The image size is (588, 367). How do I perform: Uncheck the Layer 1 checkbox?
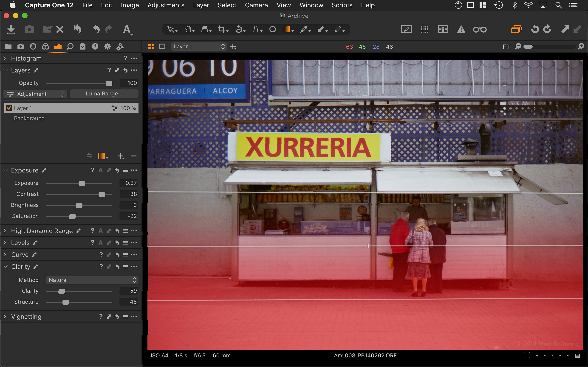tap(9, 108)
